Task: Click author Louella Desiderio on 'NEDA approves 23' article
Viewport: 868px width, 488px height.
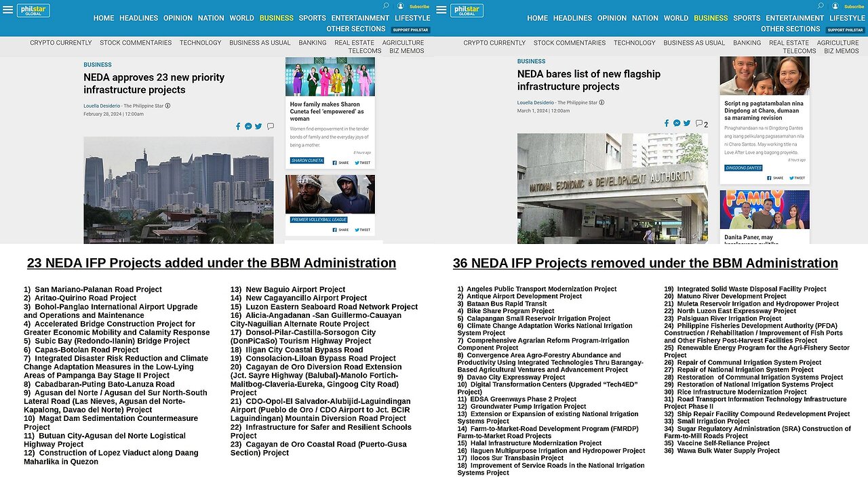Action: tap(102, 106)
